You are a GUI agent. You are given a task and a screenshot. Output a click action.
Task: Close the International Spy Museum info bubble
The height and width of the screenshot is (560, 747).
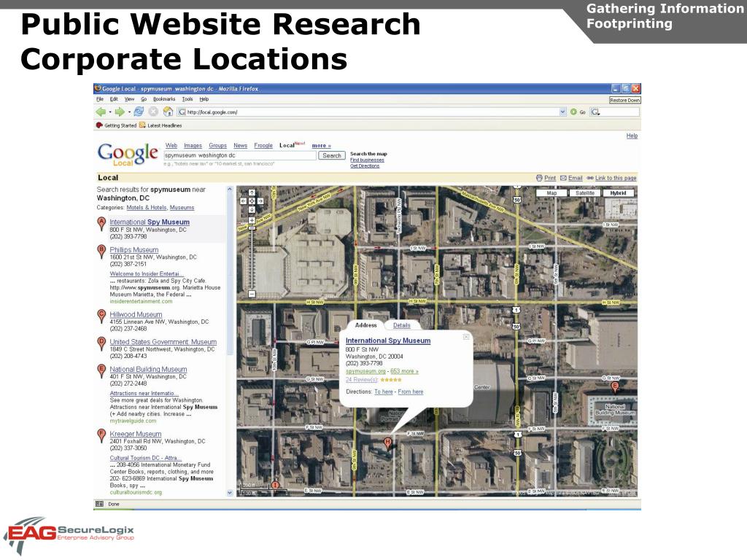466,337
